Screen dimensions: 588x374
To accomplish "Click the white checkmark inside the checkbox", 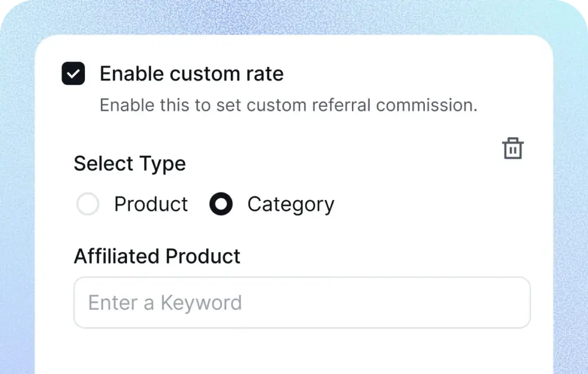I will (x=73, y=74).
